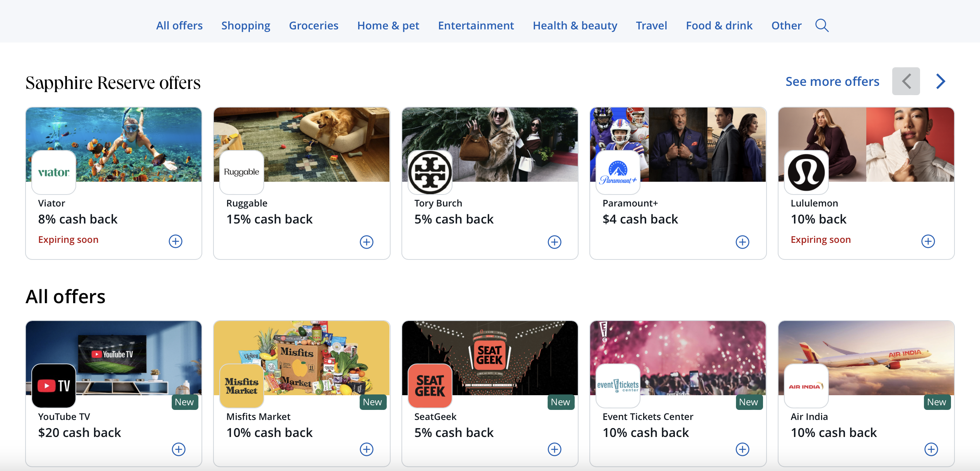Open the search magnifier icon
The height and width of the screenshot is (471, 980).
(x=822, y=26)
